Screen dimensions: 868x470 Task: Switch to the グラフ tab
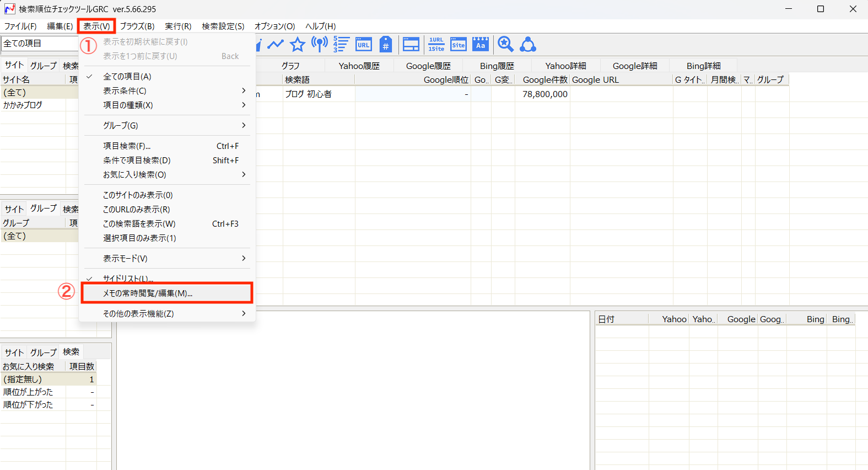tap(290, 66)
